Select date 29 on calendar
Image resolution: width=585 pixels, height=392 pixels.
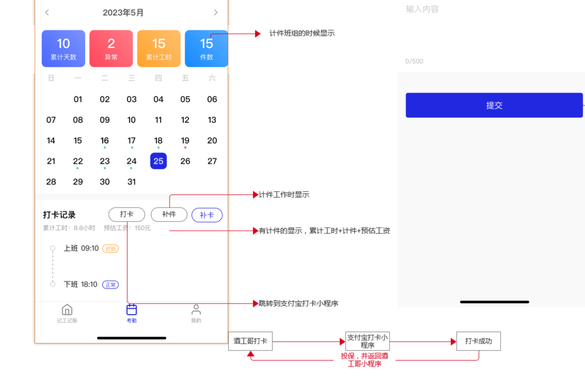coord(78,182)
